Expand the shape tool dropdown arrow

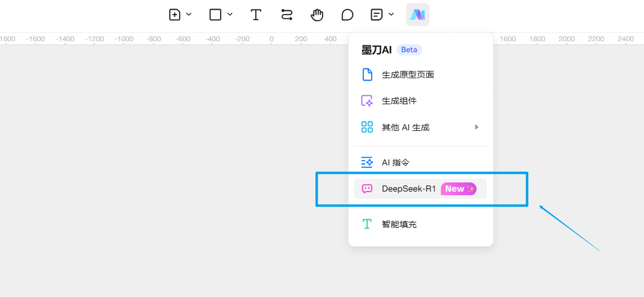click(x=230, y=15)
